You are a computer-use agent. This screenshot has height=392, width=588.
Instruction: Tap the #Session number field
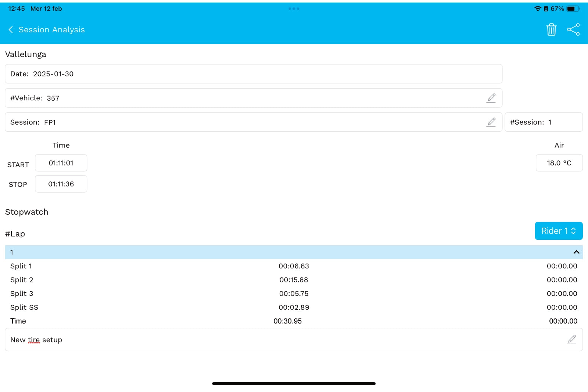544,122
